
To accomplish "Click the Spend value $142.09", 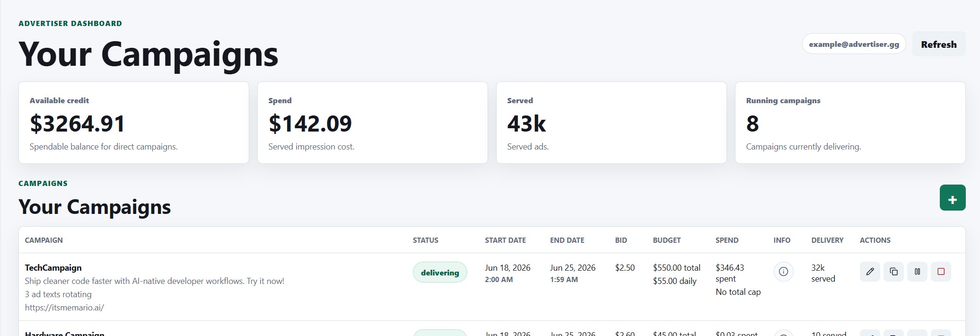I will 310,124.
